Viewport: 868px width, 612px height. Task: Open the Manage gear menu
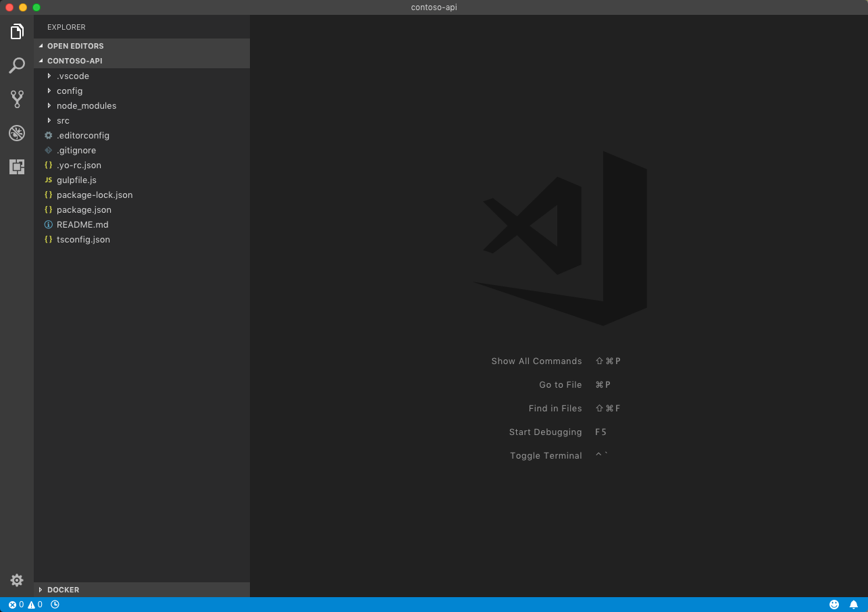pos(16,580)
